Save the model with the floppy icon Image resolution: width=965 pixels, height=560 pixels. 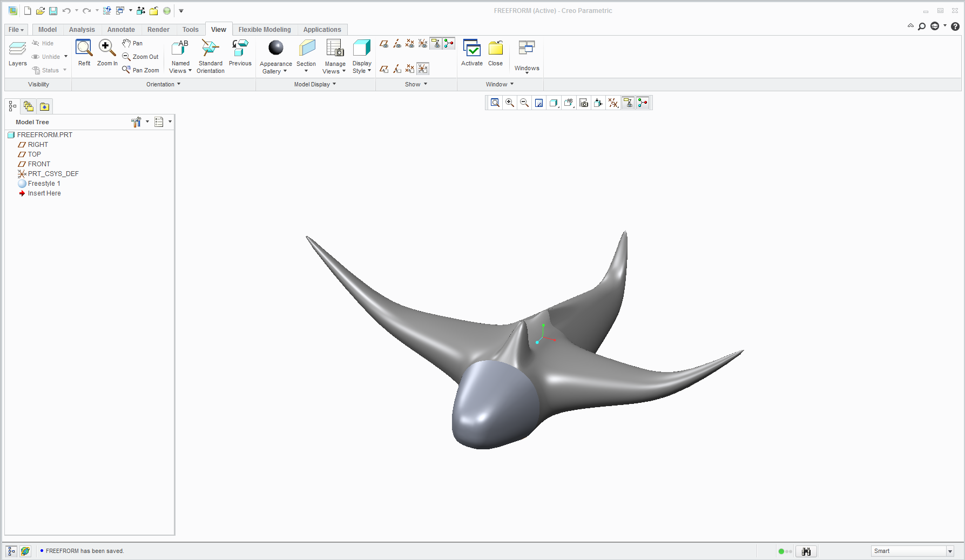pyautogui.click(x=53, y=11)
